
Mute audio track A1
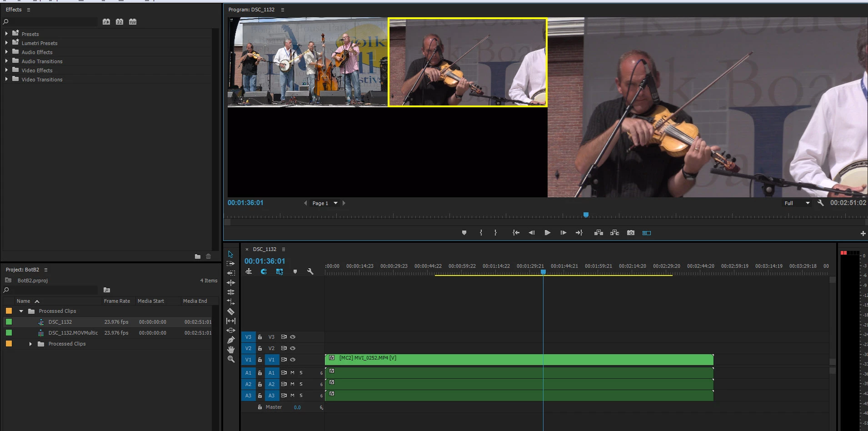[x=292, y=372]
